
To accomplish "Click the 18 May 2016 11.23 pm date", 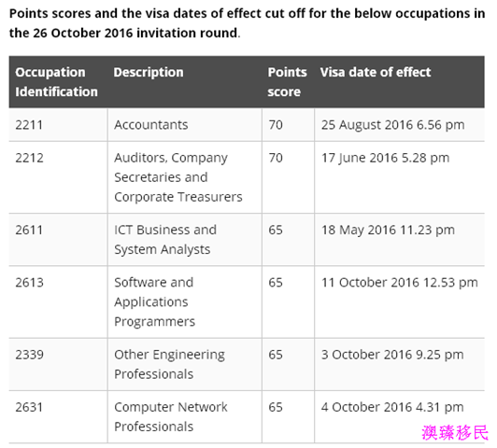I will pyautogui.click(x=388, y=231).
